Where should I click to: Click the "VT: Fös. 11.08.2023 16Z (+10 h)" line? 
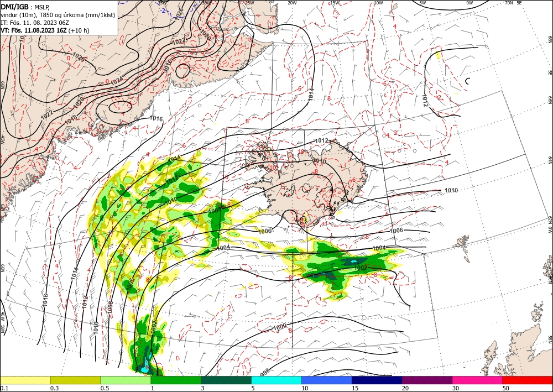[x=45, y=30]
